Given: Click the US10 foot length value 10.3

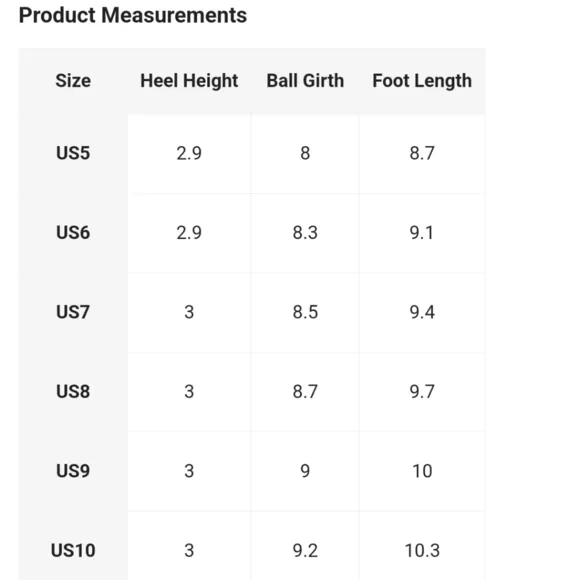Looking at the screenshot, I should tap(422, 551).
